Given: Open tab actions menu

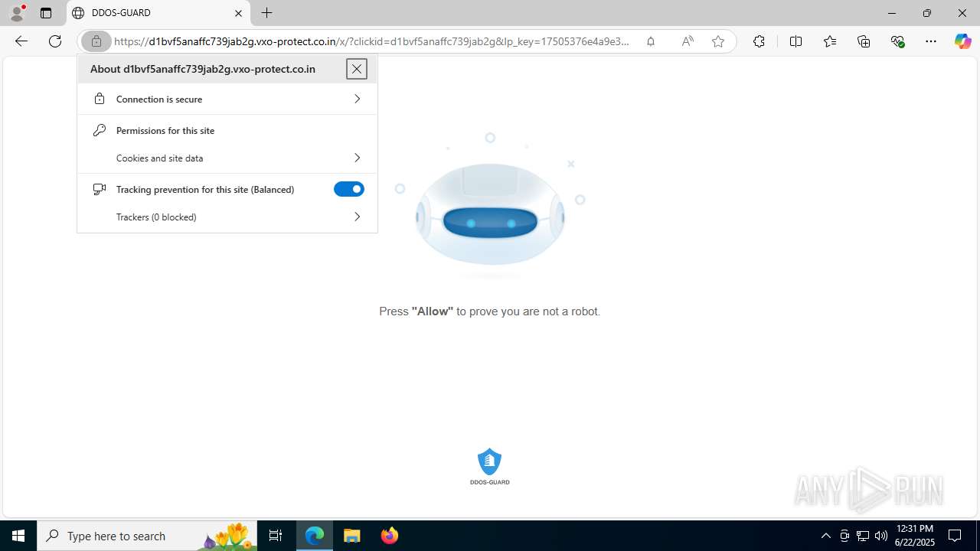Looking at the screenshot, I should [x=46, y=13].
